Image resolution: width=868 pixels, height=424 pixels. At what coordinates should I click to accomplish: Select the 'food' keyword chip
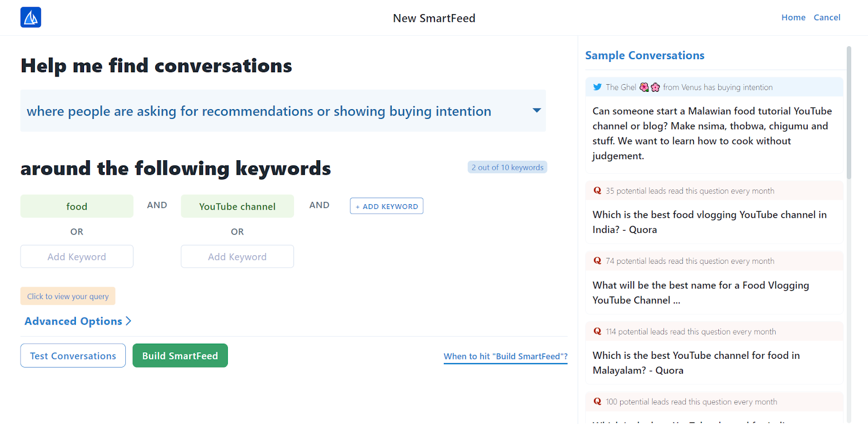click(76, 206)
